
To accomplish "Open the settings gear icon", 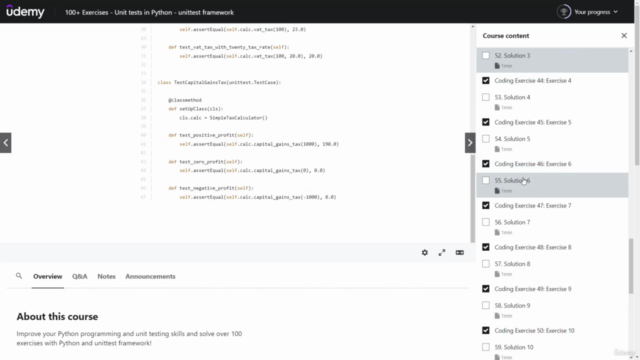I will (x=424, y=253).
